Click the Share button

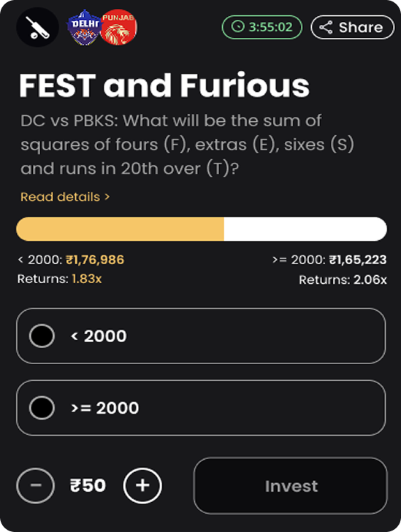click(x=353, y=27)
